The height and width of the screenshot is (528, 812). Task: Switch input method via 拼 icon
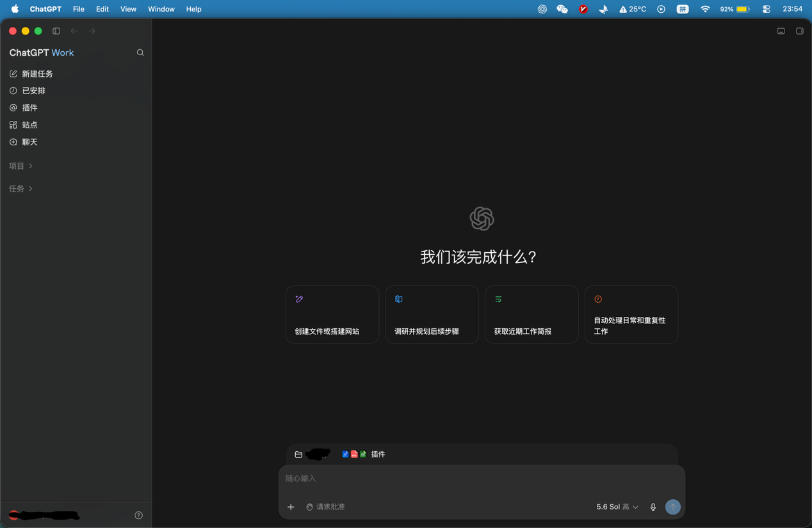pyautogui.click(x=683, y=9)
